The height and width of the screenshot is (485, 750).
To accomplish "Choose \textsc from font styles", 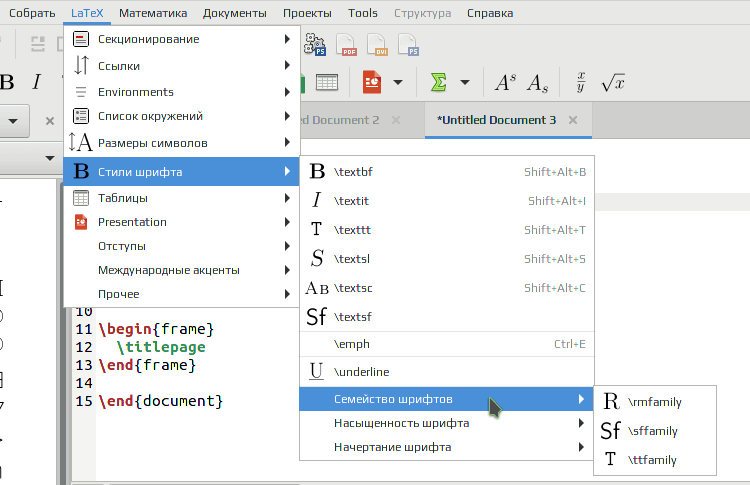I will [x=447, y=288].
